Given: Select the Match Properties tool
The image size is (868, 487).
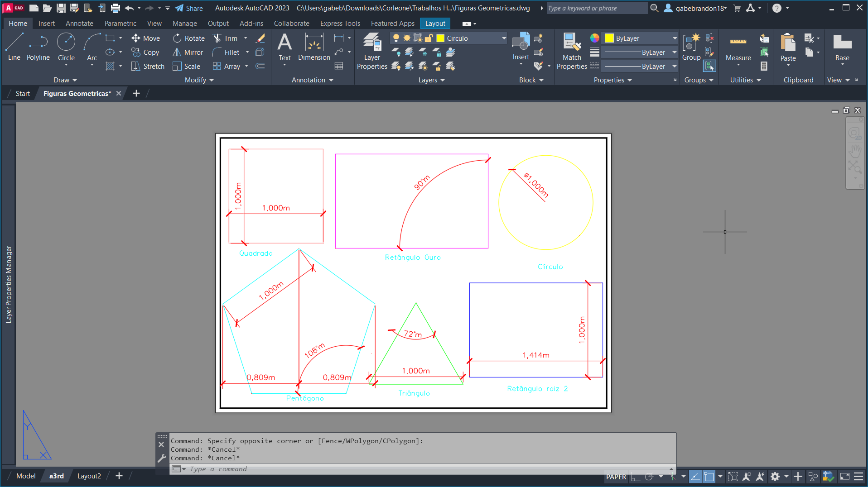Looking at the screenshot, I should 572,50.
